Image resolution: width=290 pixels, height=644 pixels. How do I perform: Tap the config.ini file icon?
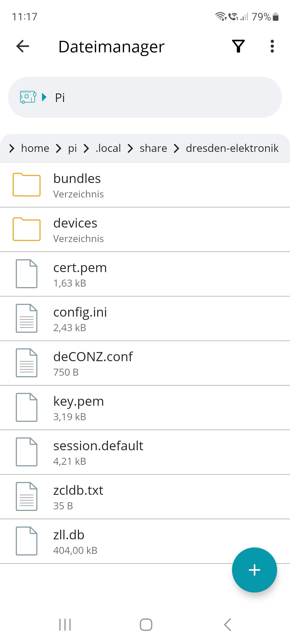pos(27,318)
